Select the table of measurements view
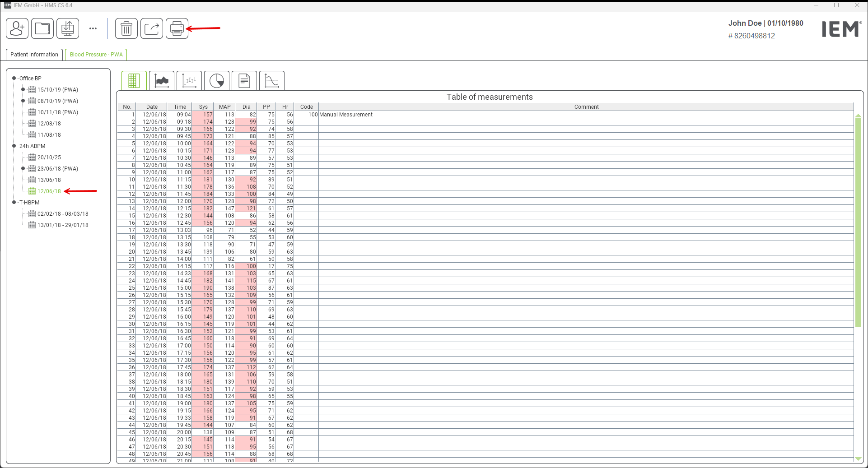This screenshot has height=468, width=868. tap(134, 81)
